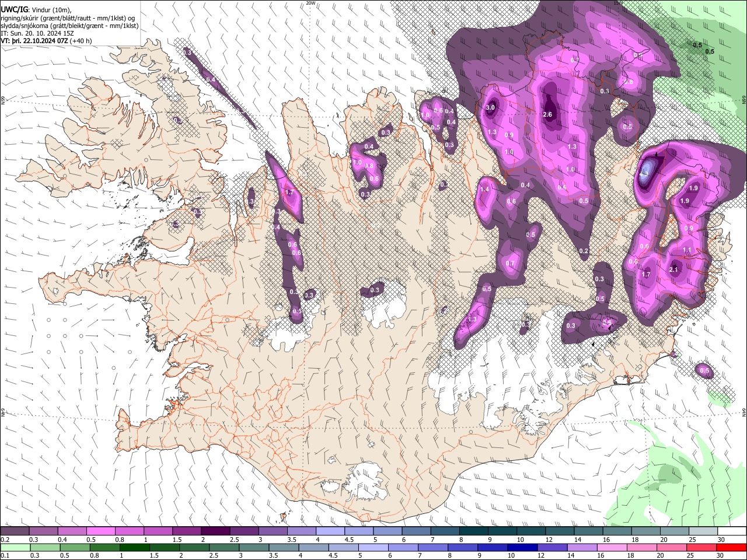Click the '20W' longitude label at the top

[x=310, y=2]
